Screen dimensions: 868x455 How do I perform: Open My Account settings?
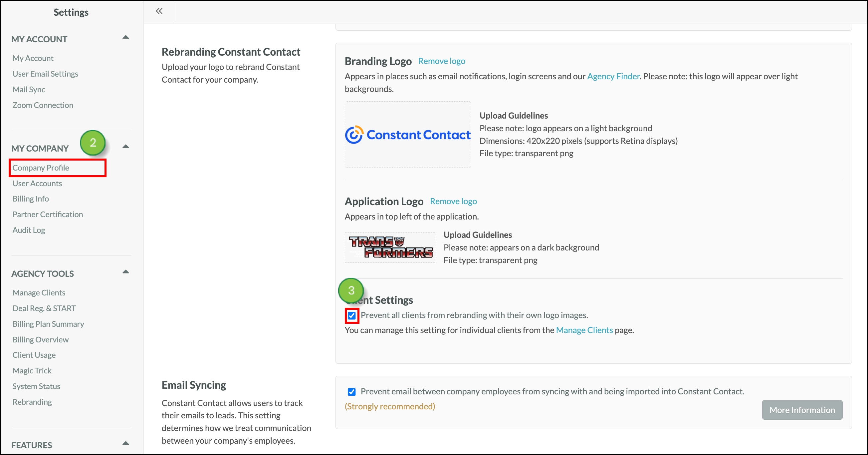tap(33, 58)
